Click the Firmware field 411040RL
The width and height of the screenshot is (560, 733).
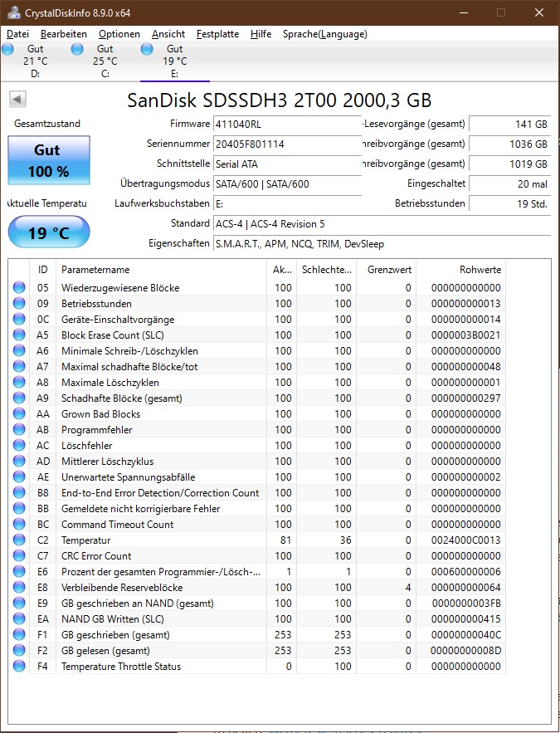pos(287,125)
